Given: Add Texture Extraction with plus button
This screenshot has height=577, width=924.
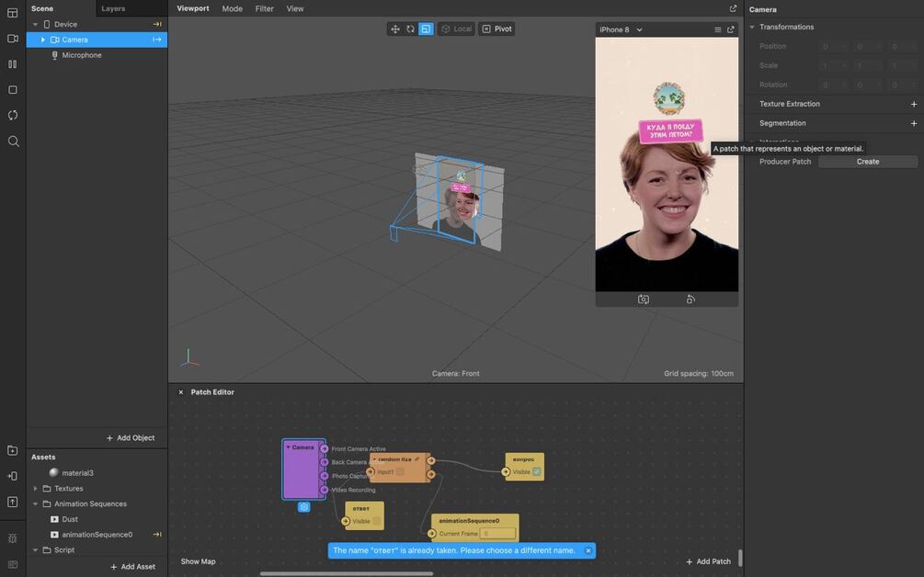Looking at the screenshot, I should (x=913, y=104).
